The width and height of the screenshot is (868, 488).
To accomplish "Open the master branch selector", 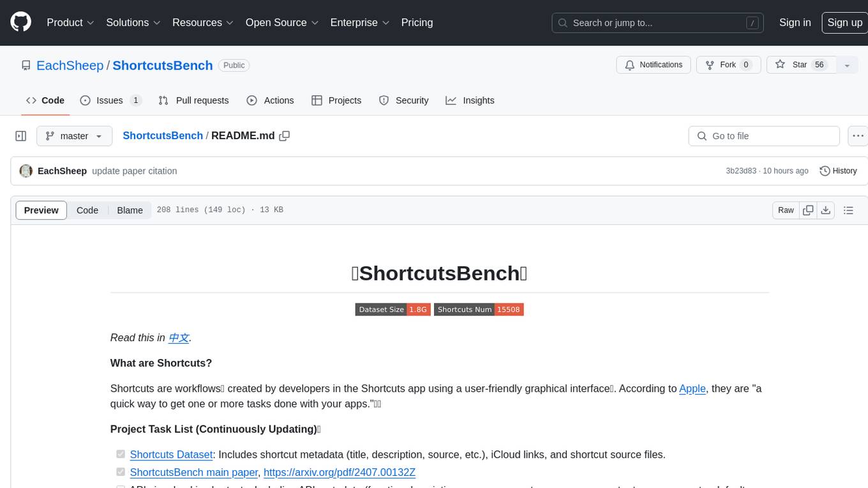I will (74, 136).
